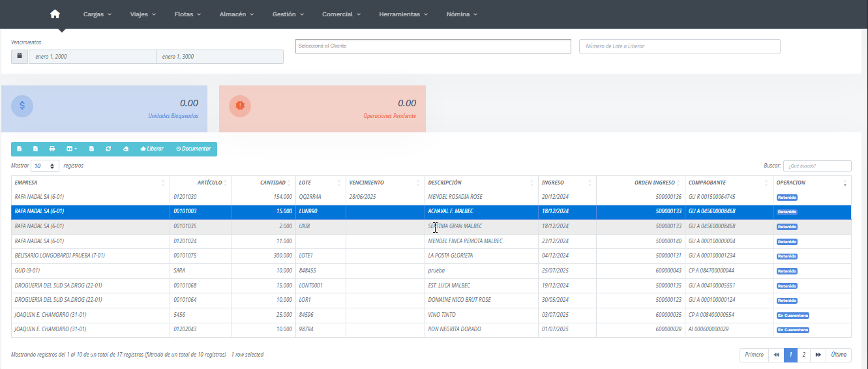868x369 pixels.
Task: Sort by EMPRESA column
Action: (x=90, y=183)
